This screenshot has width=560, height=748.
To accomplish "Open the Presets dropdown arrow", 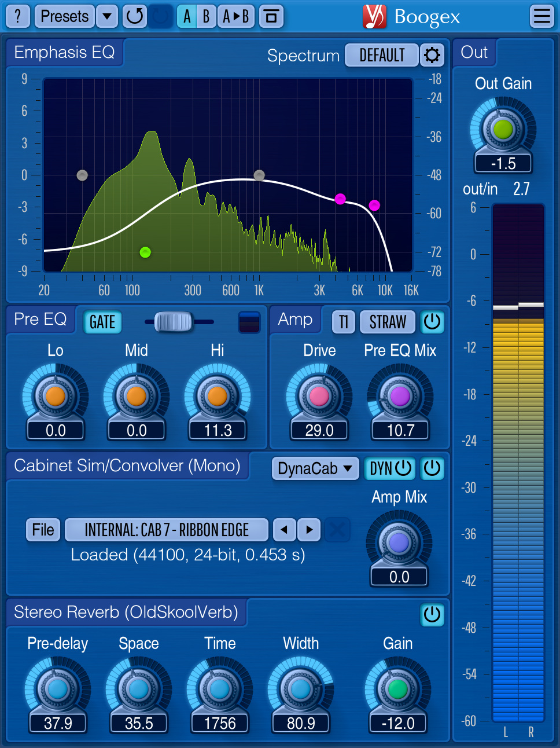I will (x=107, y=16).
